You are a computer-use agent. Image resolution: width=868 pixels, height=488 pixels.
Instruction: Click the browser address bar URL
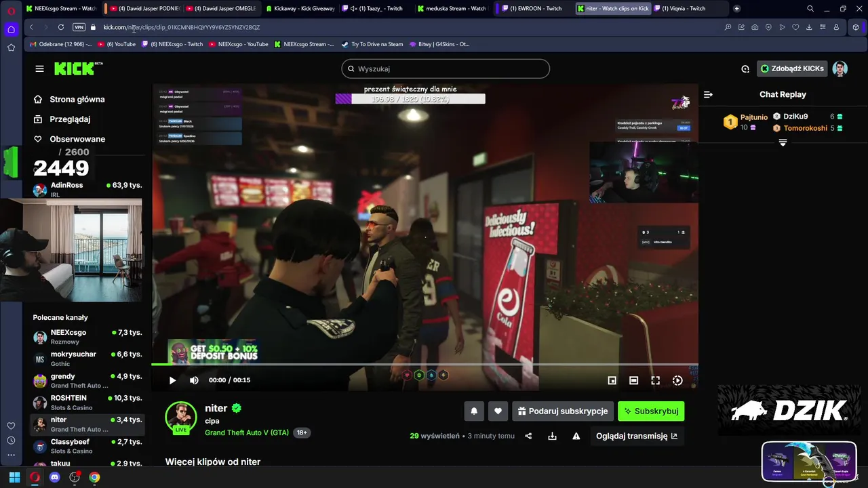182,27
